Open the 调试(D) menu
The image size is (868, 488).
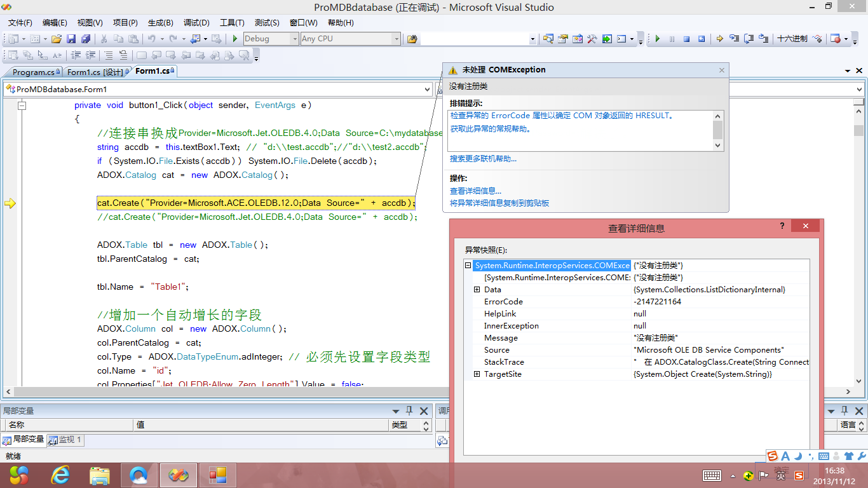196,23
